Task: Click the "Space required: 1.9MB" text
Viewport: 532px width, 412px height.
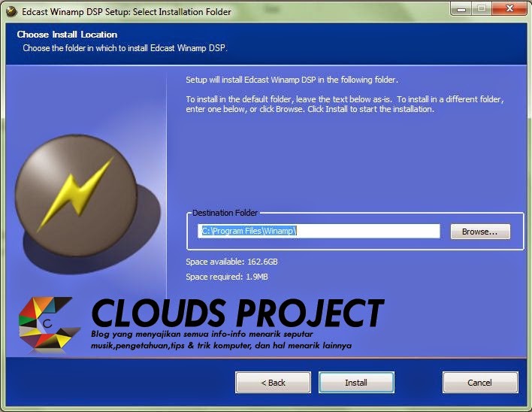Action: [x=227, y=277]
